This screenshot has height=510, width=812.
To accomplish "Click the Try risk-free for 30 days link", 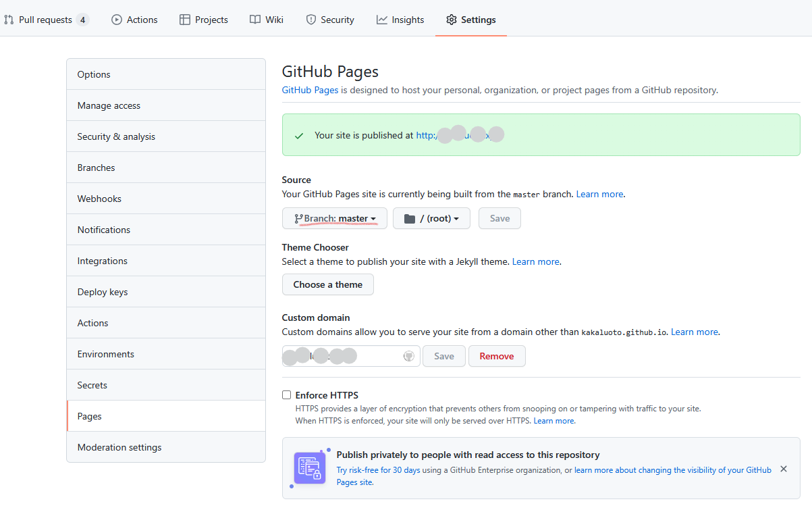I will pyautogui.click(x=378, y=470).
